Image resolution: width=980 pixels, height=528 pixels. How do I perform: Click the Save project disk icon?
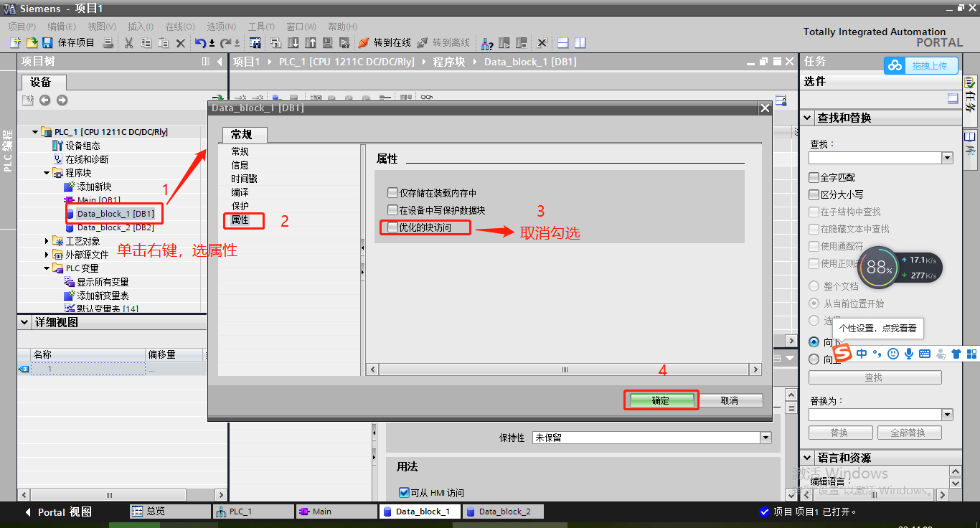tap(47, 43)
